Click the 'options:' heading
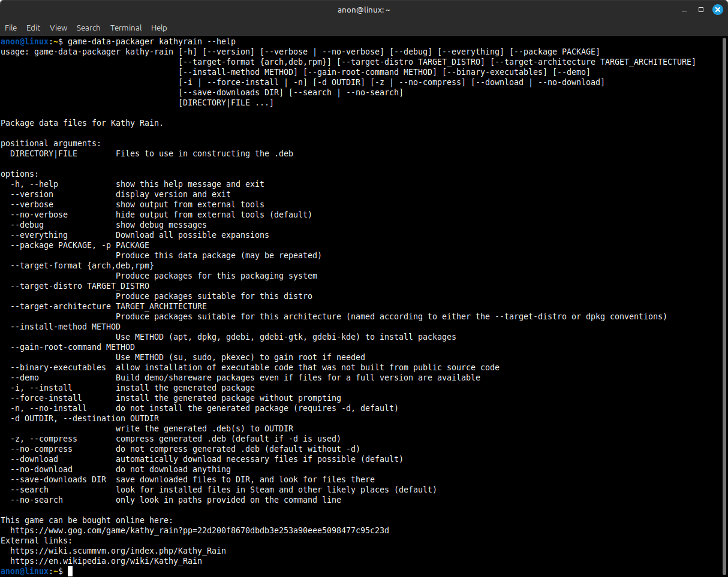The width and height of the screenshot is (728, 577). 20,174
